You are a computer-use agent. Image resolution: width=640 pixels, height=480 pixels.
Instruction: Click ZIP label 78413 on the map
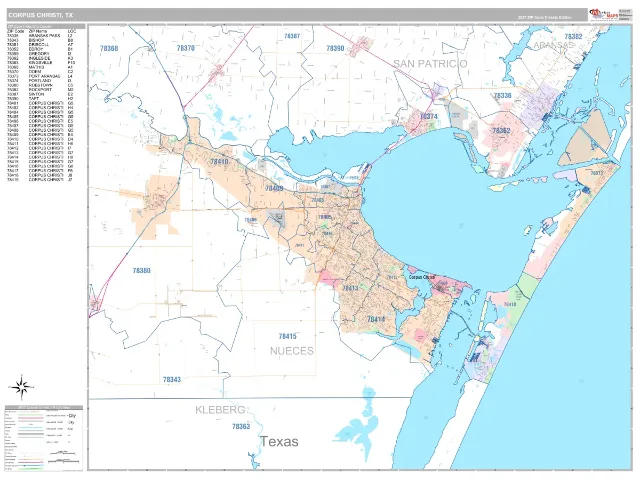click(x=350, y=288)
